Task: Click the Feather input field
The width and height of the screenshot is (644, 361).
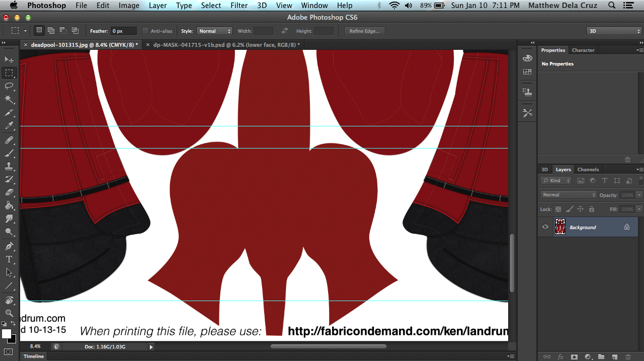Action: point(124,31)
